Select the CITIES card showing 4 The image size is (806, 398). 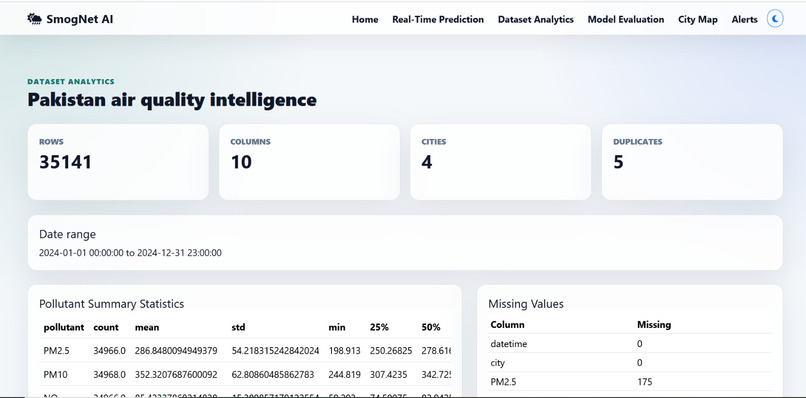[x=501, y=162]
